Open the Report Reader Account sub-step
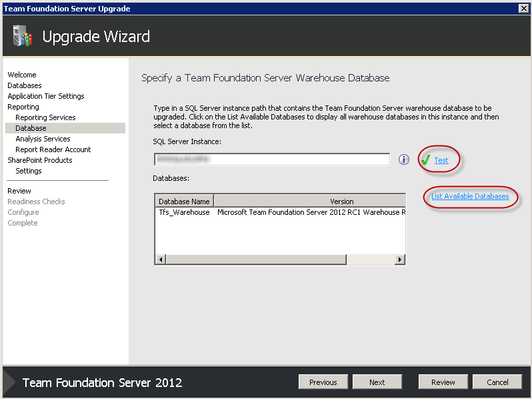The height and width of the screenshot is (399, 532). (53, 149)
